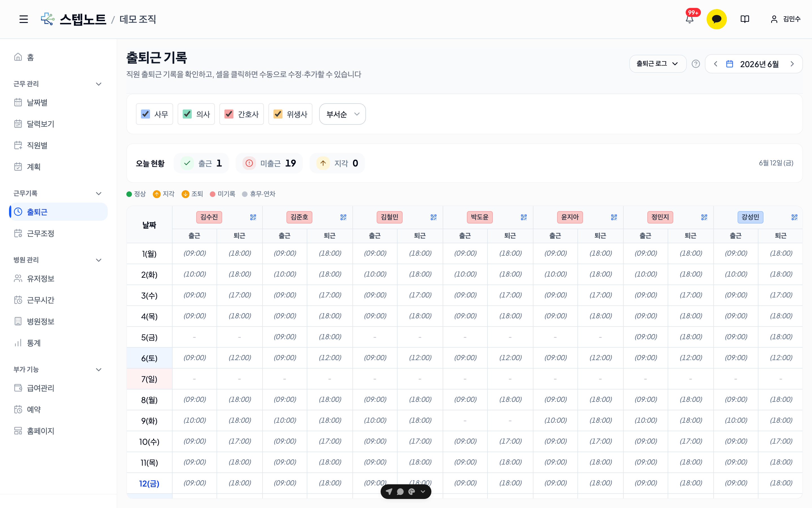Open the 2026년 6월 date picker
Viewport: 812px width, 508px height.
tap(753, 64)
